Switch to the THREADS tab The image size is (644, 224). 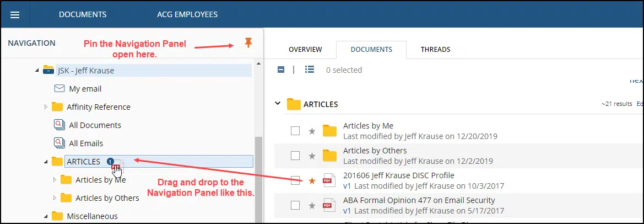435,49
